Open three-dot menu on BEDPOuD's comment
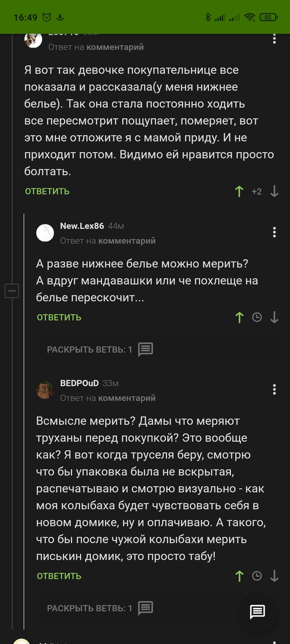290x644 pixels. (274, 389)
